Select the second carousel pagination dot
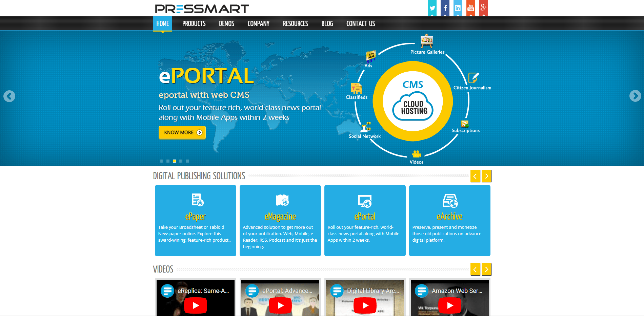Viewport: 644px width, 316px height. click(x=167, y=161)
